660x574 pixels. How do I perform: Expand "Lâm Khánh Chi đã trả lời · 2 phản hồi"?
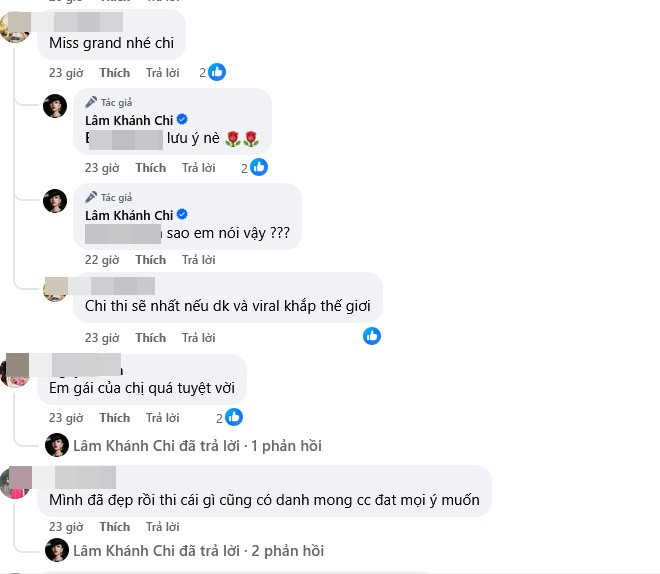coord(198,550)
